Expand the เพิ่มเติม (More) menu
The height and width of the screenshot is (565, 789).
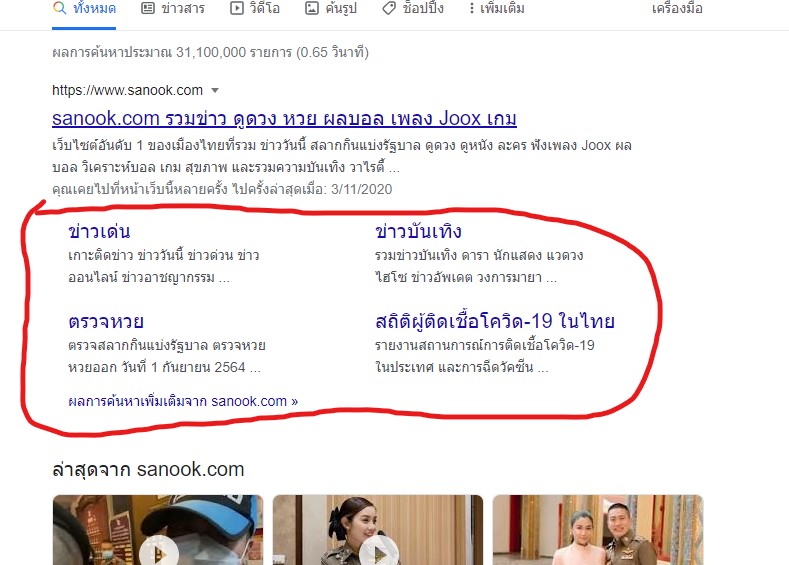497,9
